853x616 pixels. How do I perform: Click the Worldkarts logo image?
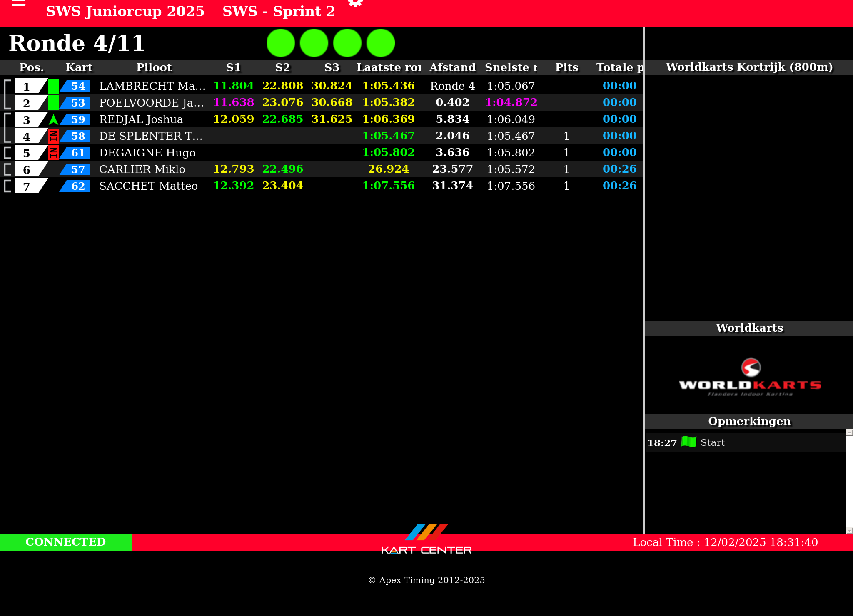[749, 377]
